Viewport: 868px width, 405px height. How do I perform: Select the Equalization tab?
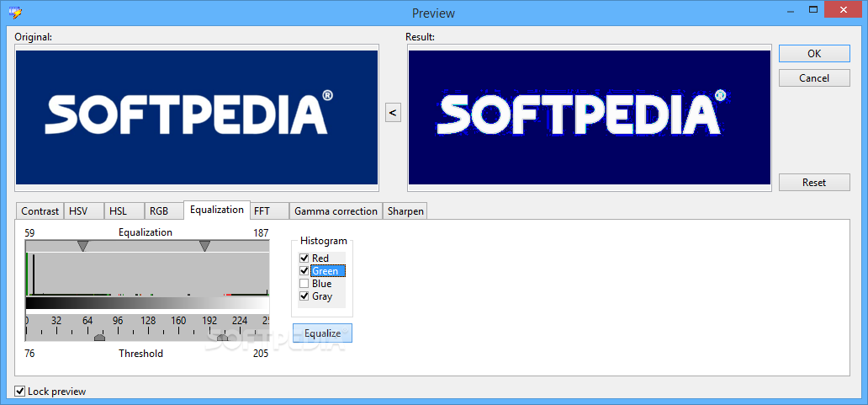[216, 210]
